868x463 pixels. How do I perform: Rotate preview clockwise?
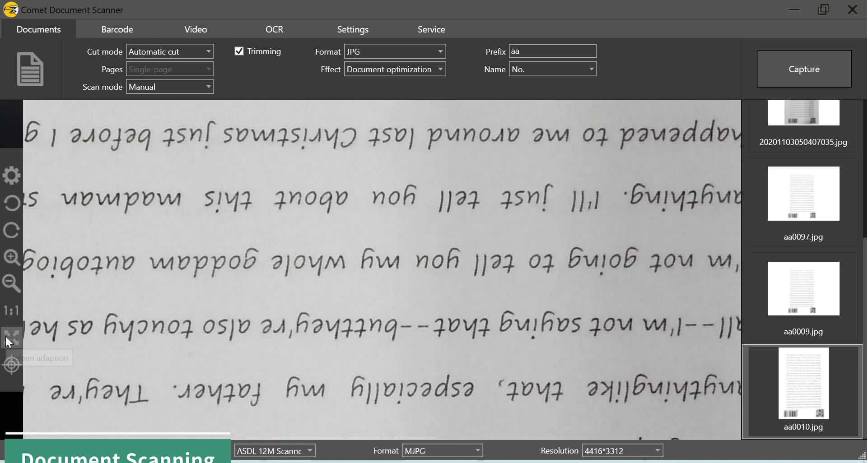click(11, 230)
